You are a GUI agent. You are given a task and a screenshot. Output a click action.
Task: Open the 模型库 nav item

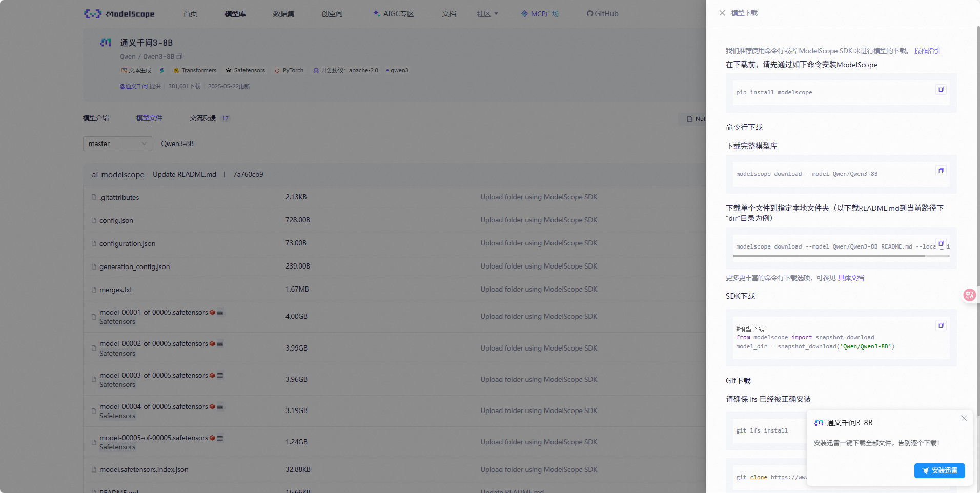click(x=235, y=14)
